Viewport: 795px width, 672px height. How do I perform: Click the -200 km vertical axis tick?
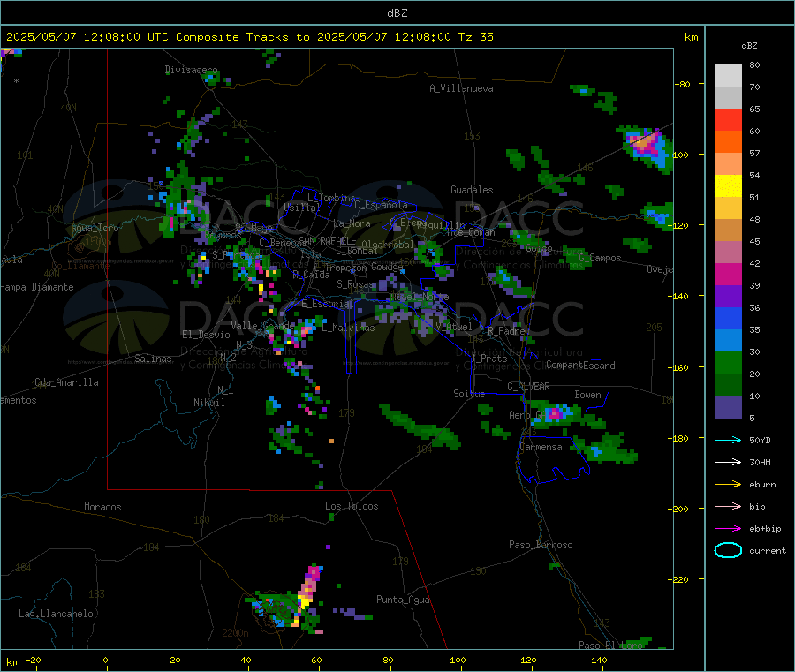(x=680, y=509)
